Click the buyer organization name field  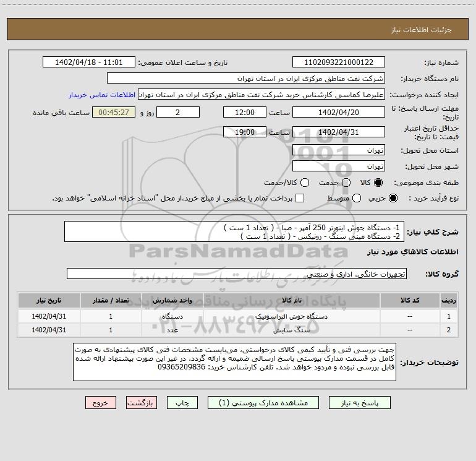pos(246,79)
